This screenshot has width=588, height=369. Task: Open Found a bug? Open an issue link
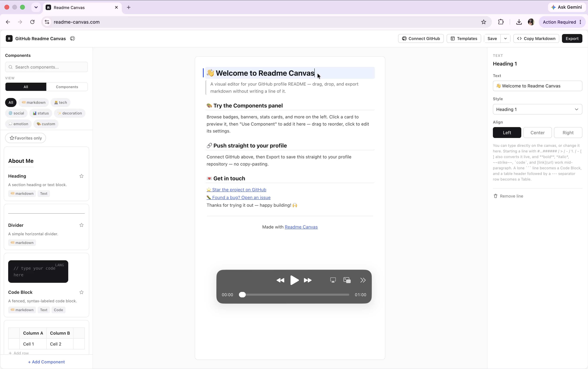pos(238,198)
